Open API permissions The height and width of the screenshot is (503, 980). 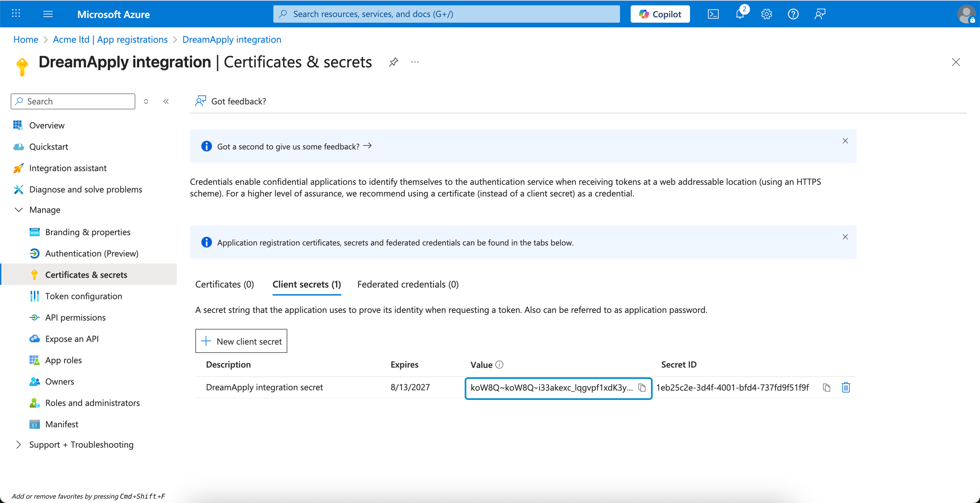point(75,318)
